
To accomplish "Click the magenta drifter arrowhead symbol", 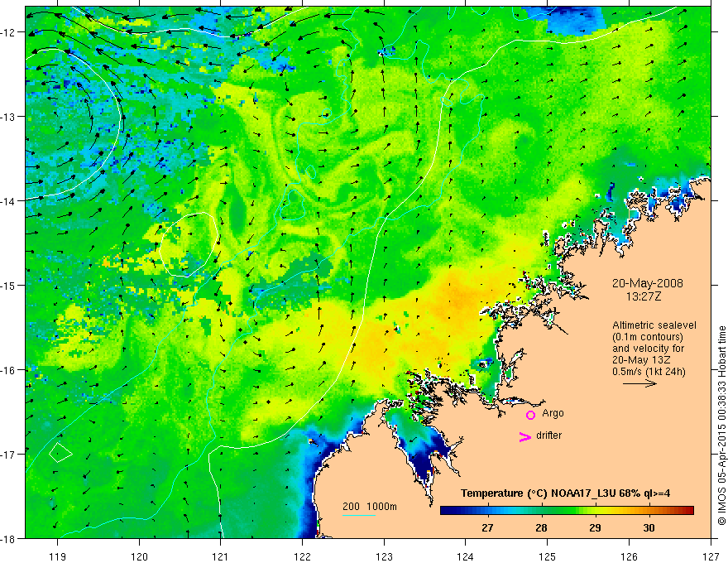I will [x=525, y=436].
